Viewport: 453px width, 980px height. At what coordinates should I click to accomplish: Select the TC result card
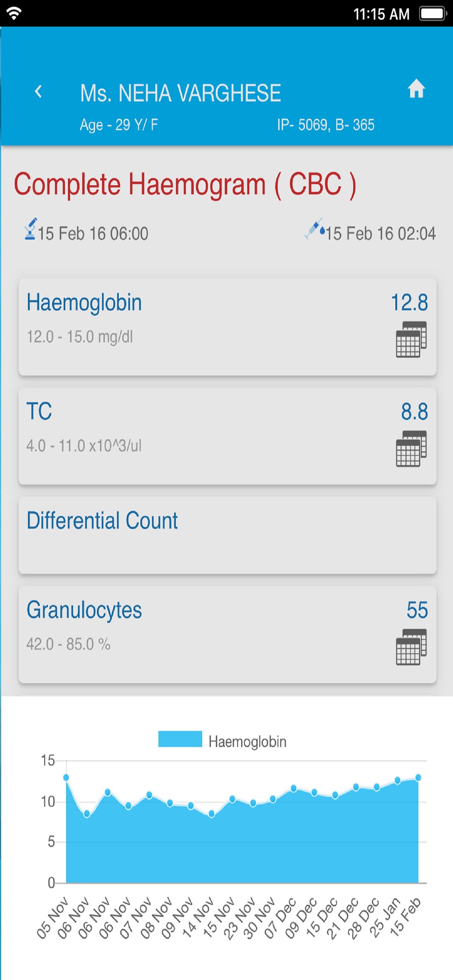(227, 436)
